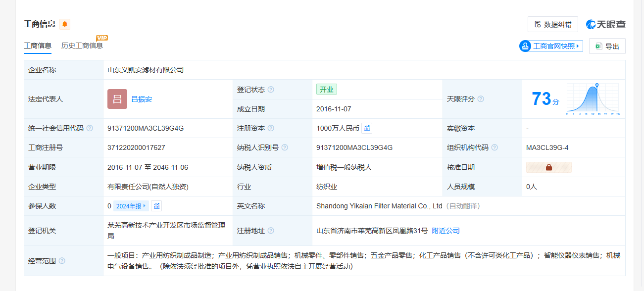
Task: Click business term 2016-11-07 至 2046-11-06
Action: (x=148, y=167)
